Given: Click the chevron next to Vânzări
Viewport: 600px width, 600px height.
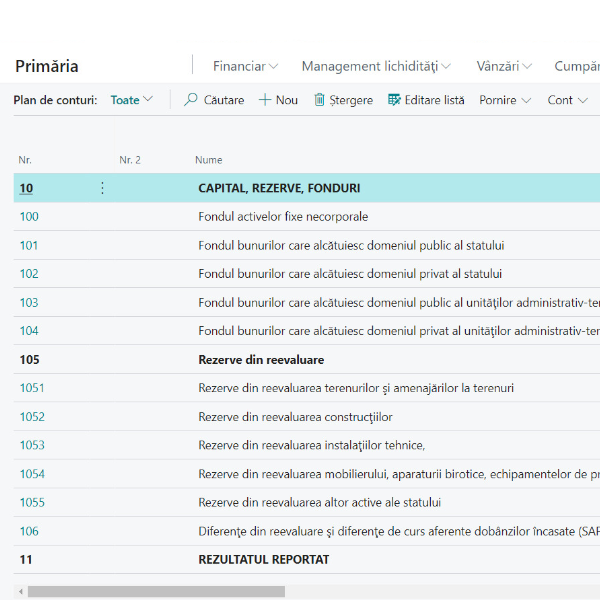Looking at the screenshot, I should pos(527,67).
